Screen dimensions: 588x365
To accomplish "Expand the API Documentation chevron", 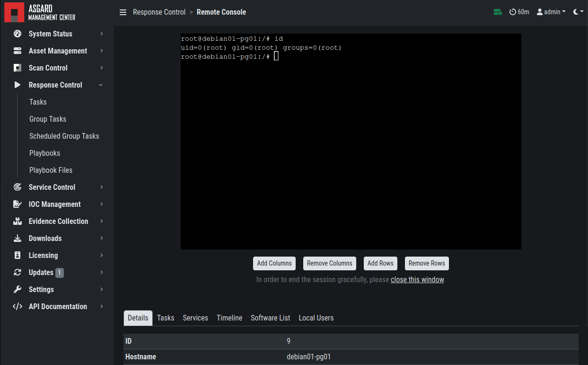I will pyautogui.click(x=102, y=306).
